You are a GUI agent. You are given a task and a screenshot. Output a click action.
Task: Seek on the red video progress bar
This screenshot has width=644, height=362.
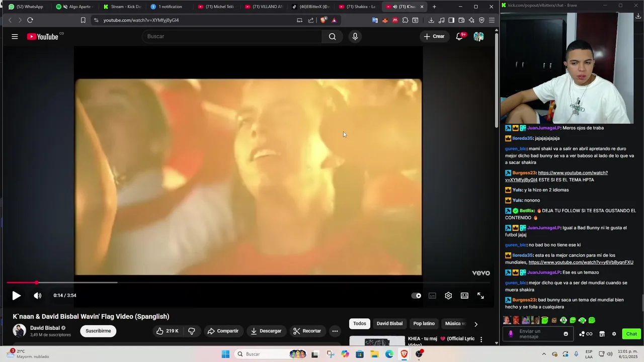point(248,283)
